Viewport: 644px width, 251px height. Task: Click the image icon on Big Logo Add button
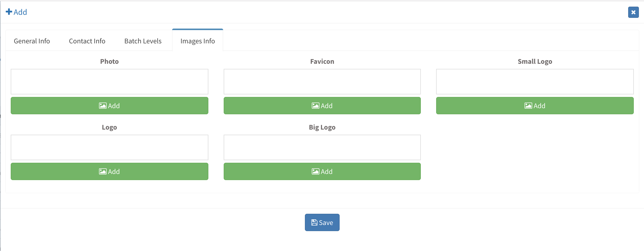pyautogui.click(x=315, y=171)
